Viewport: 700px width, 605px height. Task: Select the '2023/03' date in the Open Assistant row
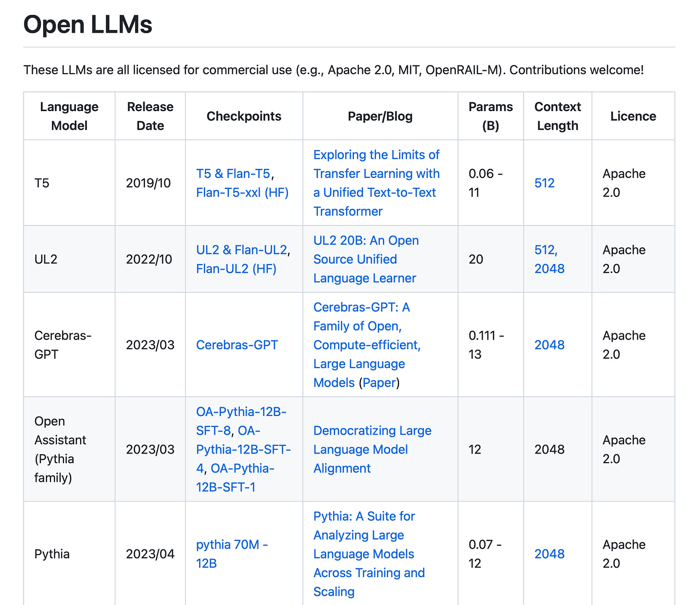150,449
